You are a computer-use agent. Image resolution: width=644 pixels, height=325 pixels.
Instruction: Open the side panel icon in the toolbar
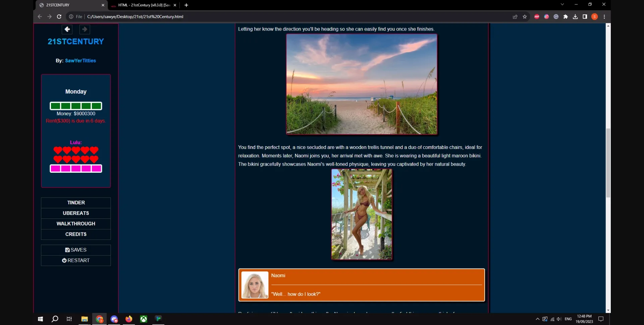[x=585, y=16]
